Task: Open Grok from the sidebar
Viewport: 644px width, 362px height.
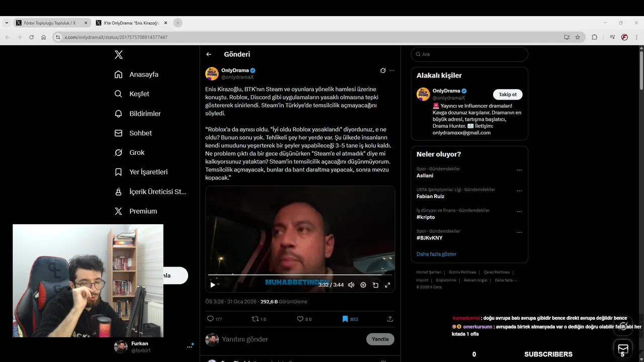Action: click(x=129, y=152)
